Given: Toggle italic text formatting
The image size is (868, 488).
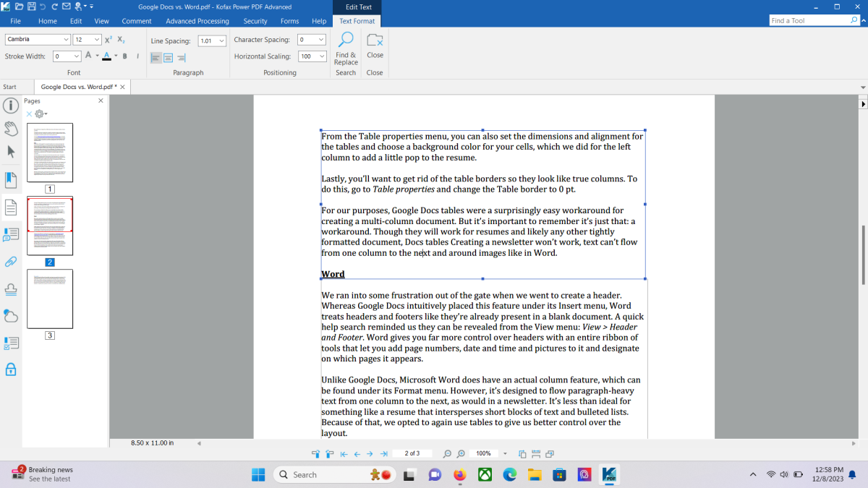Looking at the screenshot, I should pos(137,56).
